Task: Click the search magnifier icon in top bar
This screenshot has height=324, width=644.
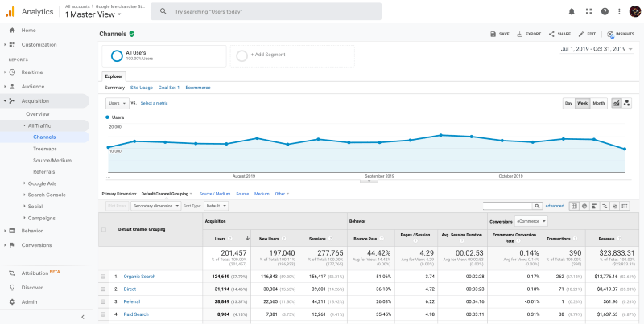Action: [x=163, y=11]
